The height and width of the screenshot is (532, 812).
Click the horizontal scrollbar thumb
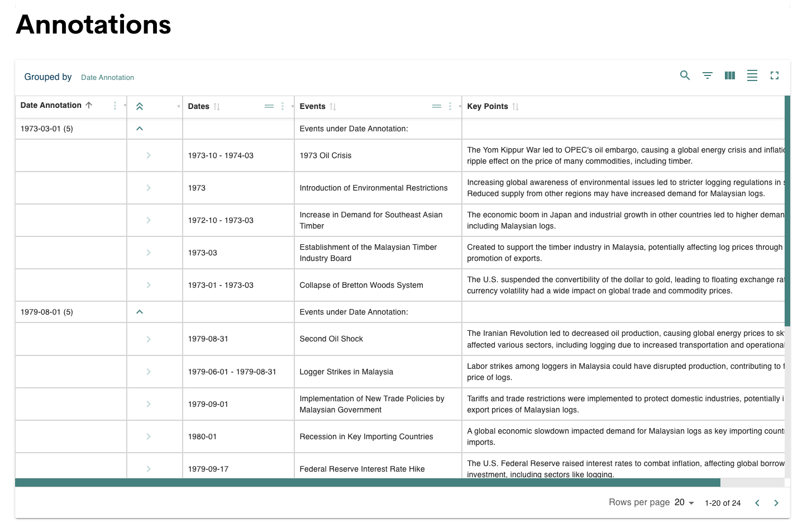tap(367, 482)
